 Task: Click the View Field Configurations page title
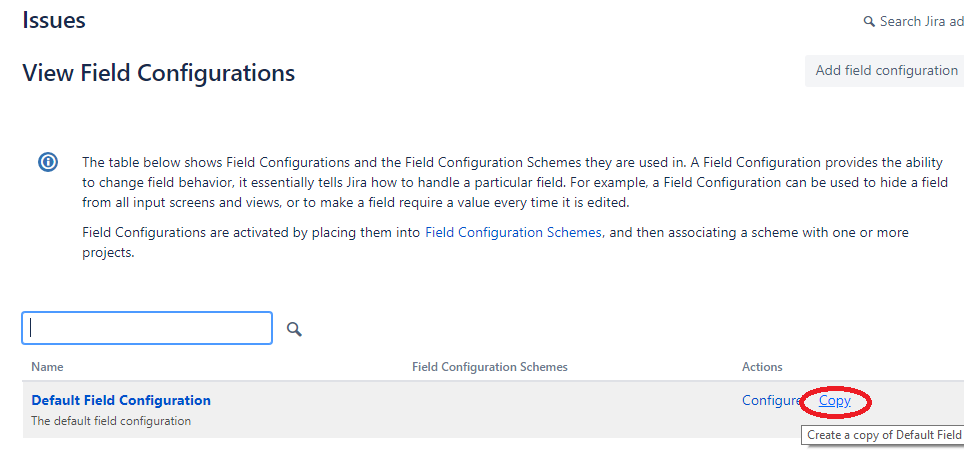click(x=158, y=73)
